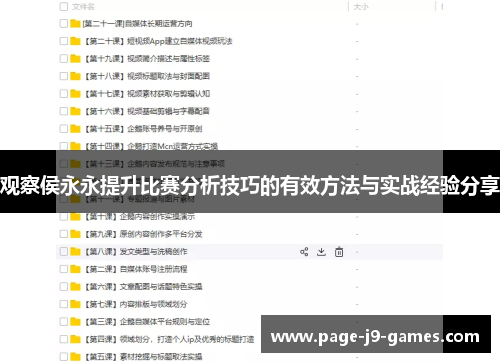Select checkbox of 第四课 领域划分 row
Viewport: 500px width, 362px height.
tap(64, 339)
